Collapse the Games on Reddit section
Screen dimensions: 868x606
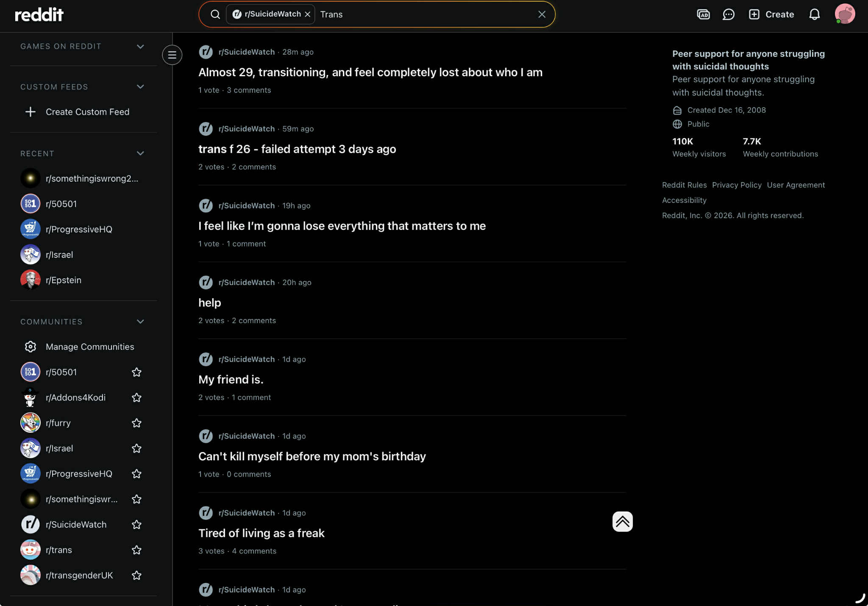click(x=140, y=47)
